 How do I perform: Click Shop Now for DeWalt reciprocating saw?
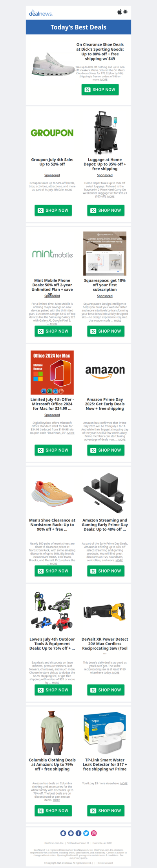coord(106,690)
